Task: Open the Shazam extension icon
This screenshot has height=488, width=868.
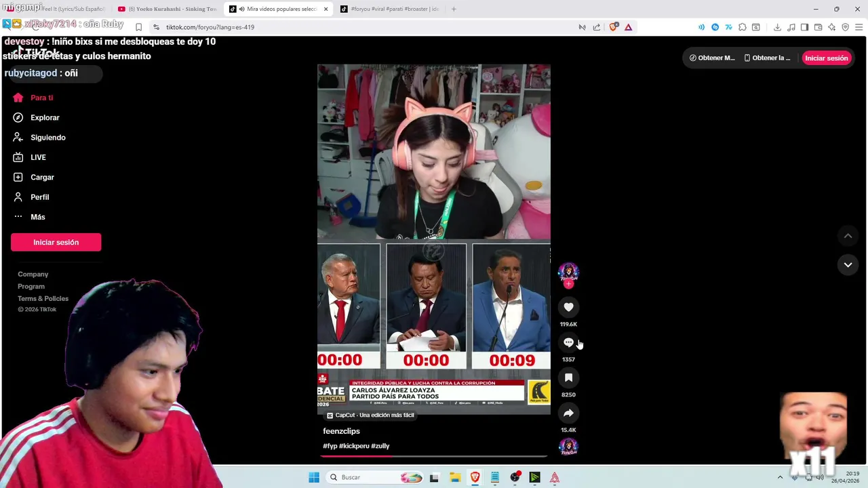Action: point(715,27)
